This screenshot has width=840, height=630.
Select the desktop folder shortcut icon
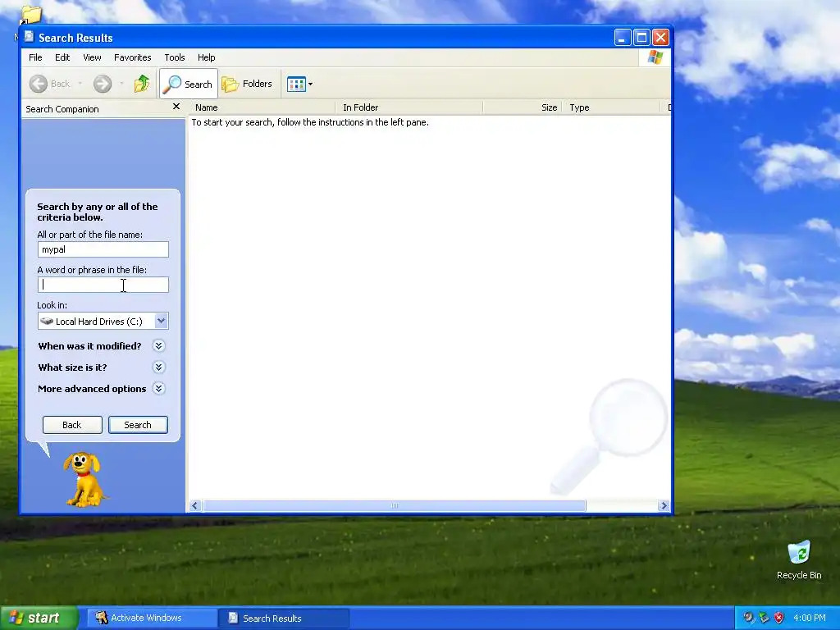pyautogui.click(x=30, y=15)
